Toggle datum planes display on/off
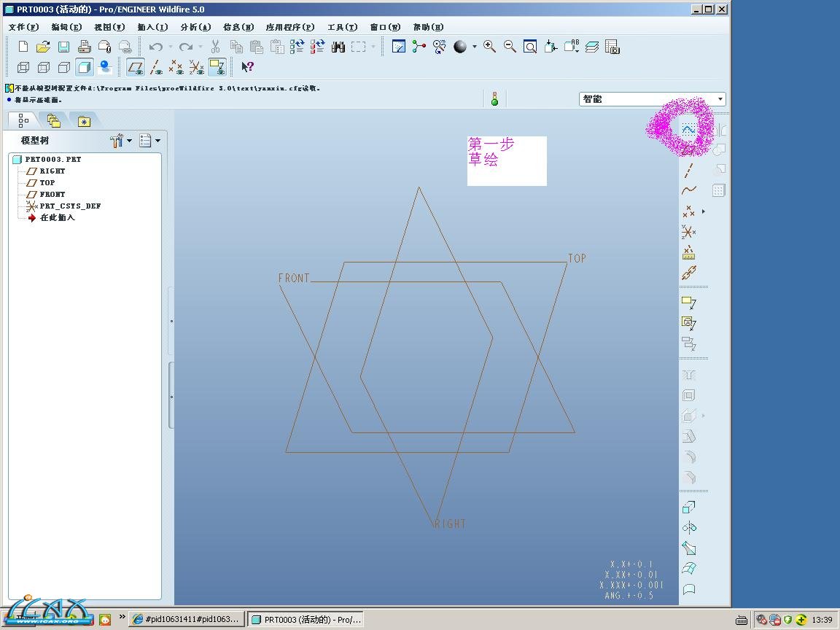 [136, 67]
